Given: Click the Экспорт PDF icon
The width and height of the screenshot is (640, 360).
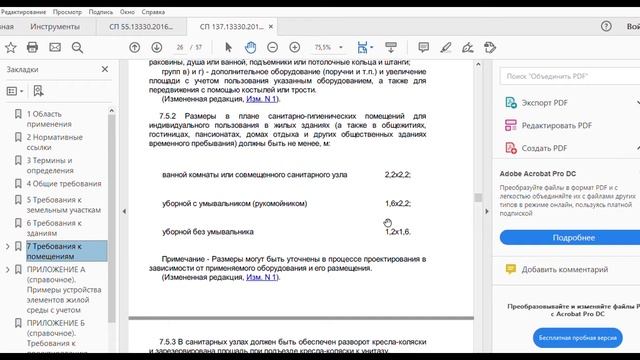Looking at the screenshot, I should click(x=511, y=102).
